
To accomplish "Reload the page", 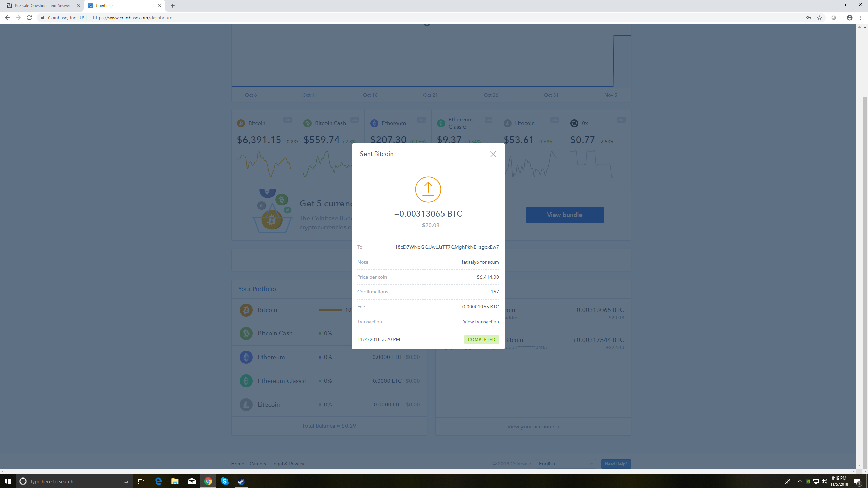I will pyautogui.click(x=29, y=18).
